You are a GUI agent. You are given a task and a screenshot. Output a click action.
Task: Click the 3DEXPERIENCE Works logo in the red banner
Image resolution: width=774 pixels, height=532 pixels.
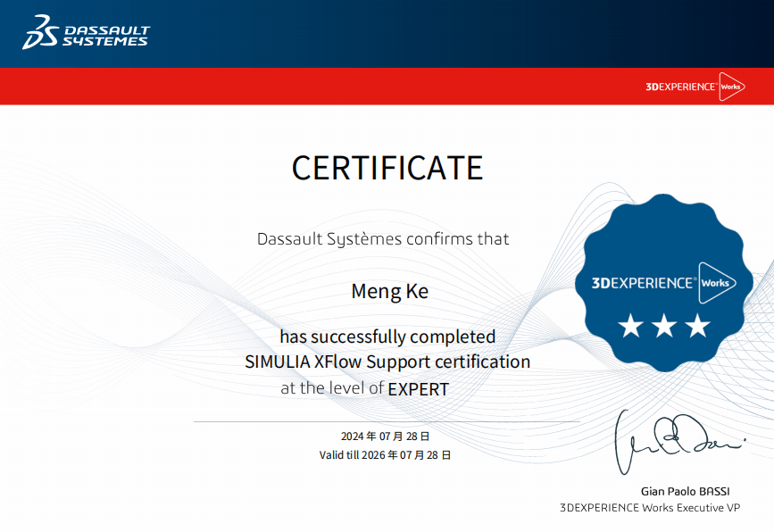[x=695, y=87]
